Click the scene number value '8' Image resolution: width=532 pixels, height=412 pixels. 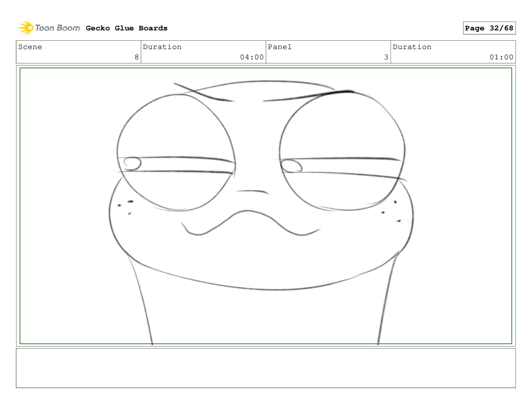137,57
